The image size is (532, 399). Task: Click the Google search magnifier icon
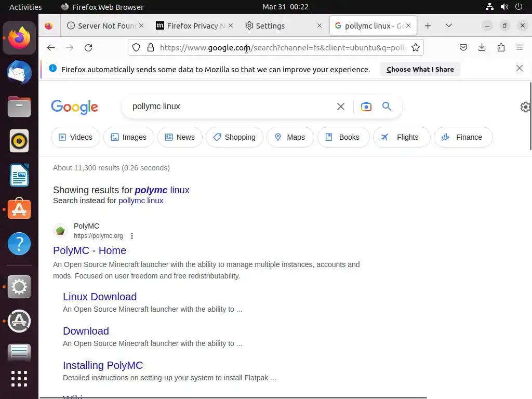tap(387, 106)
